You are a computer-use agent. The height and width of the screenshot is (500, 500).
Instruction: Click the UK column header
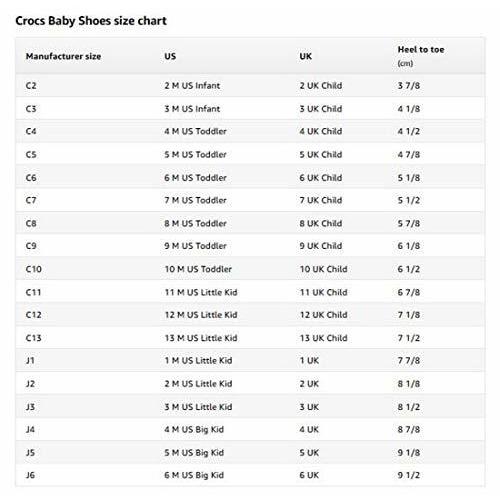click(x=305, y=56)
